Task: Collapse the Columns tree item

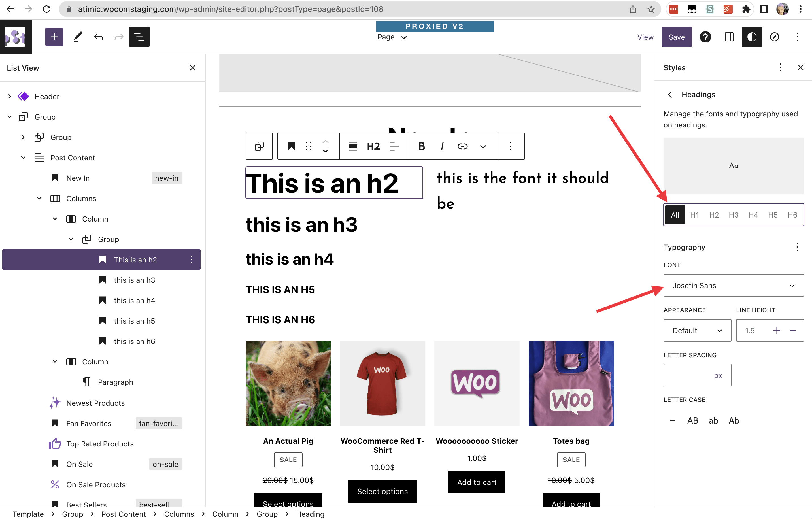Action: coord(39,198)
